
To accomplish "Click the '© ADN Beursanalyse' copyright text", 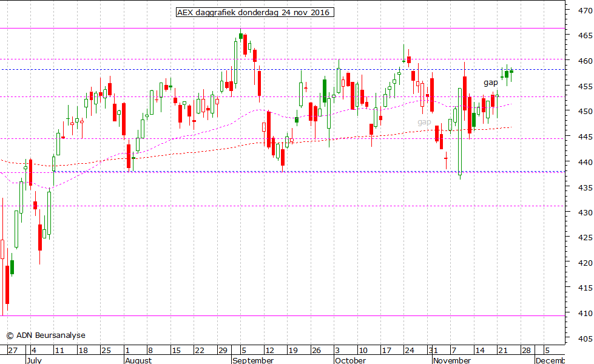I will pos(46,335).
